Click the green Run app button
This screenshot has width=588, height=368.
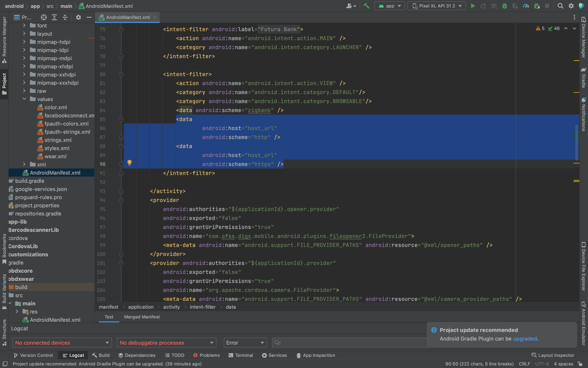[473, 6]
